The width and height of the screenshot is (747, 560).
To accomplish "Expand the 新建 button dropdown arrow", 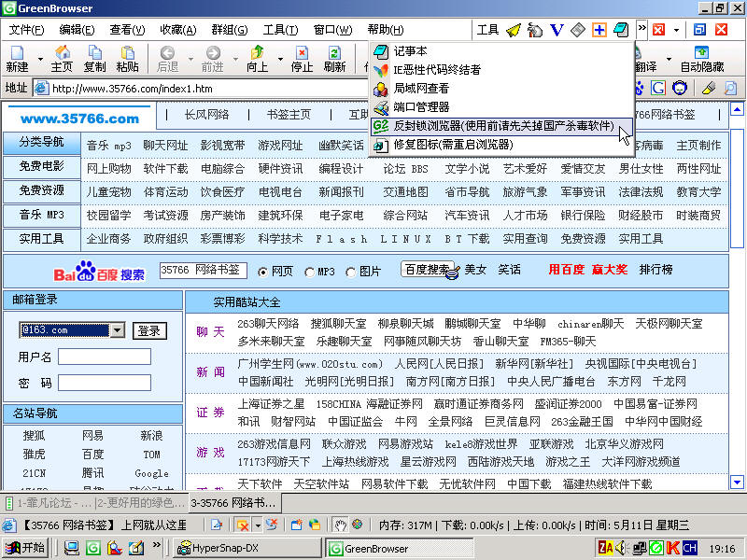I will coord(40,59).
